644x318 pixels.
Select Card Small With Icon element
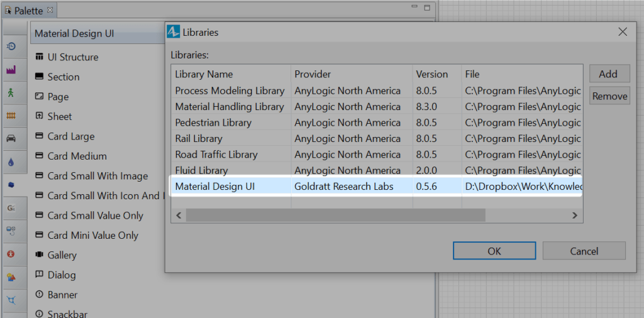point(99,195)
